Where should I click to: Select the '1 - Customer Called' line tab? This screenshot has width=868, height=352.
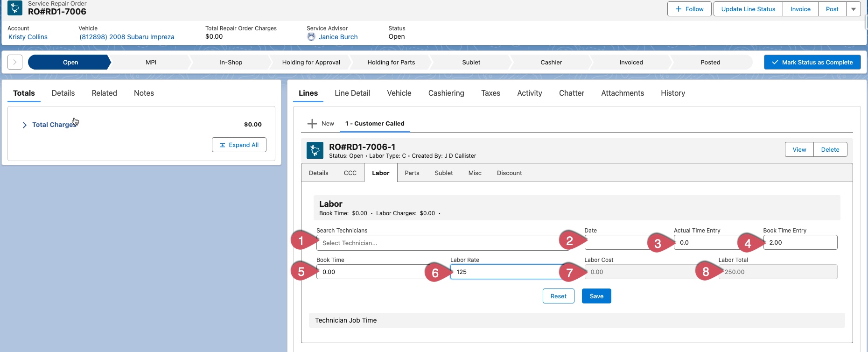(x=375, y=124)
